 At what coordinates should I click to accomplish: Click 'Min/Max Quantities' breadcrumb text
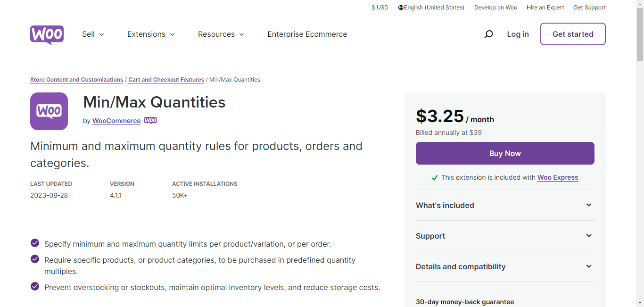235,80
